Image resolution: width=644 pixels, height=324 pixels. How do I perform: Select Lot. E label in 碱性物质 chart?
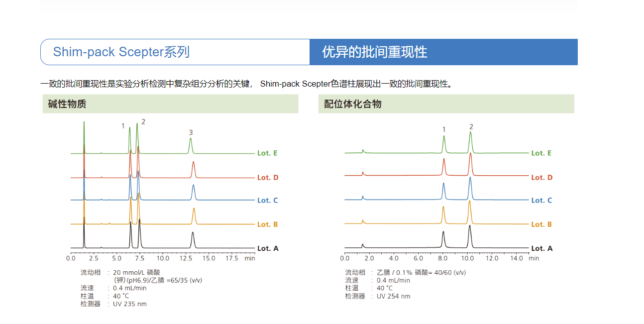[267, 153]
